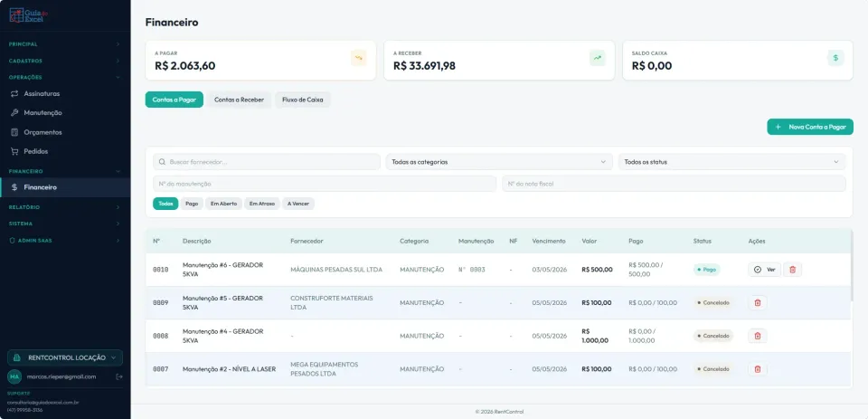
Task: Click the Manutenção #4 - GERADOR 5KVA description
Action: [x=222, y=336]
